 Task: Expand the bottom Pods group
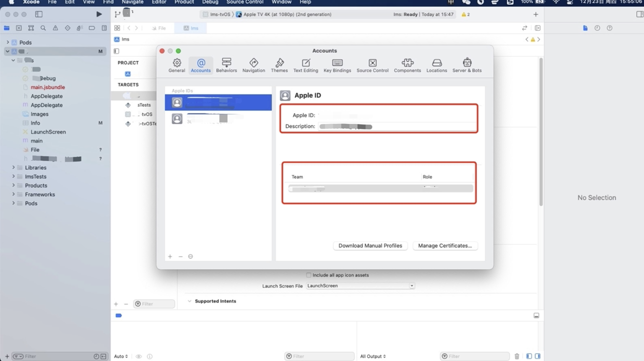(x=13, y=203)
